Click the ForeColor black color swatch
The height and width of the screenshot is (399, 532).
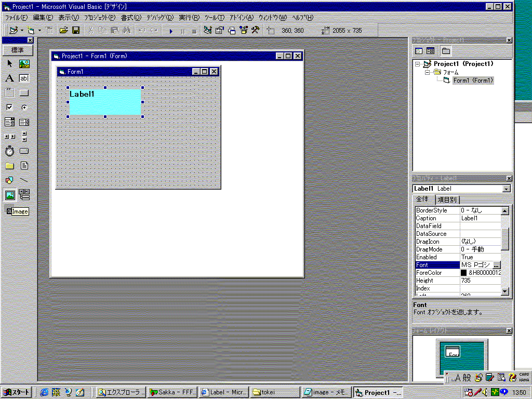coord(463,273)
